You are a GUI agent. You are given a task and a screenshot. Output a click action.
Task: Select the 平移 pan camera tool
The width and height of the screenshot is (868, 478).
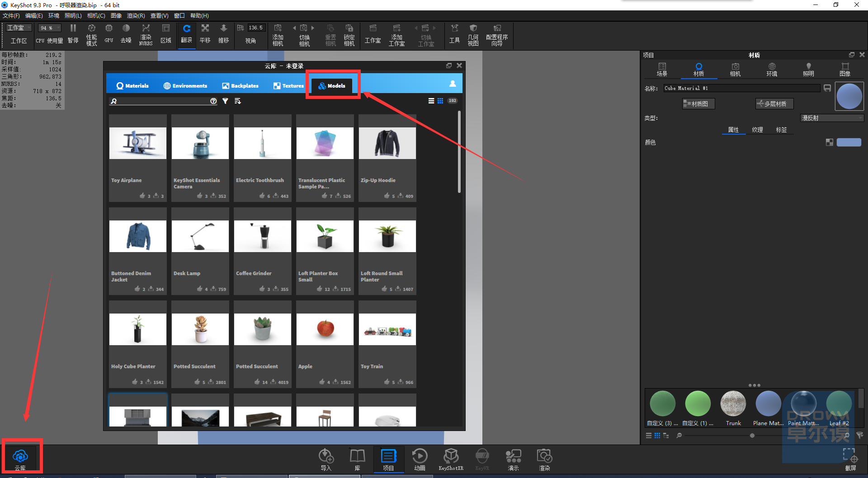pyautogui.click(x=205, y=34)
